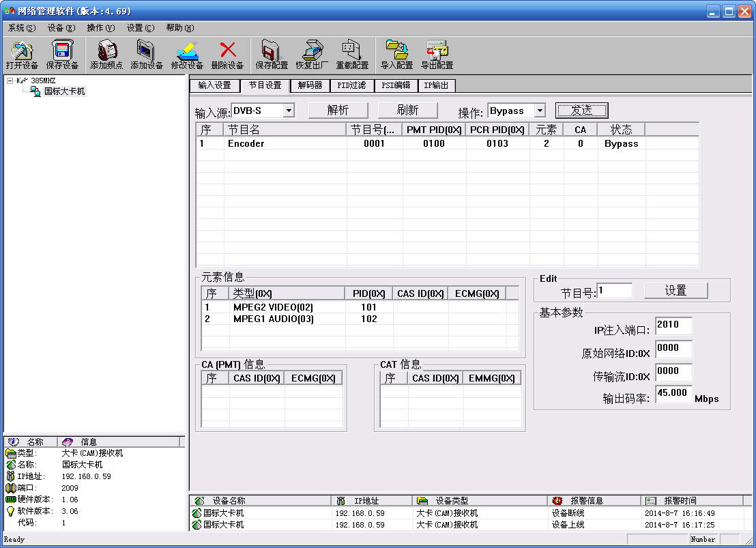Open the 设备(E) menu

pos(61,28)
